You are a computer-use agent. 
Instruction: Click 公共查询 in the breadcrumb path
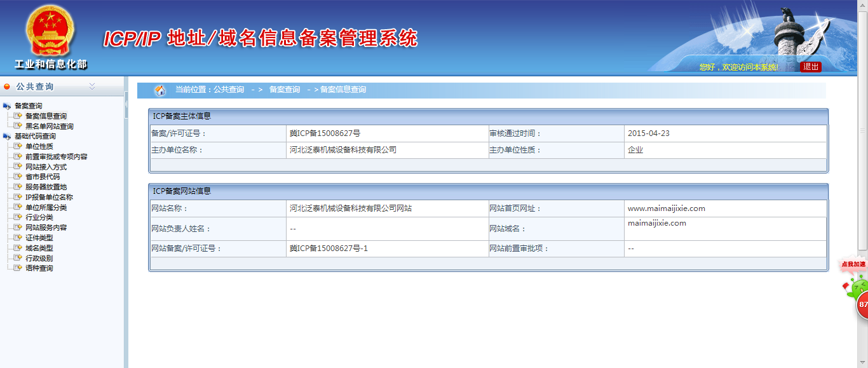tap(230, 90)
